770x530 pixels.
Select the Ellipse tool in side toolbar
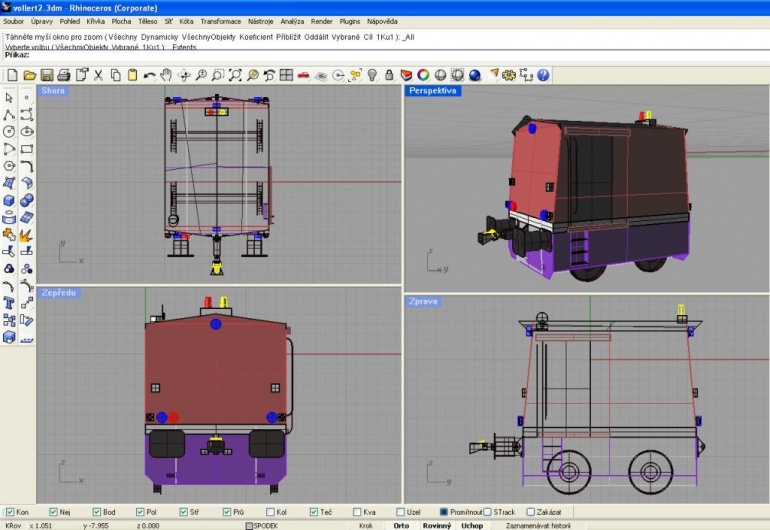[27, 132]
